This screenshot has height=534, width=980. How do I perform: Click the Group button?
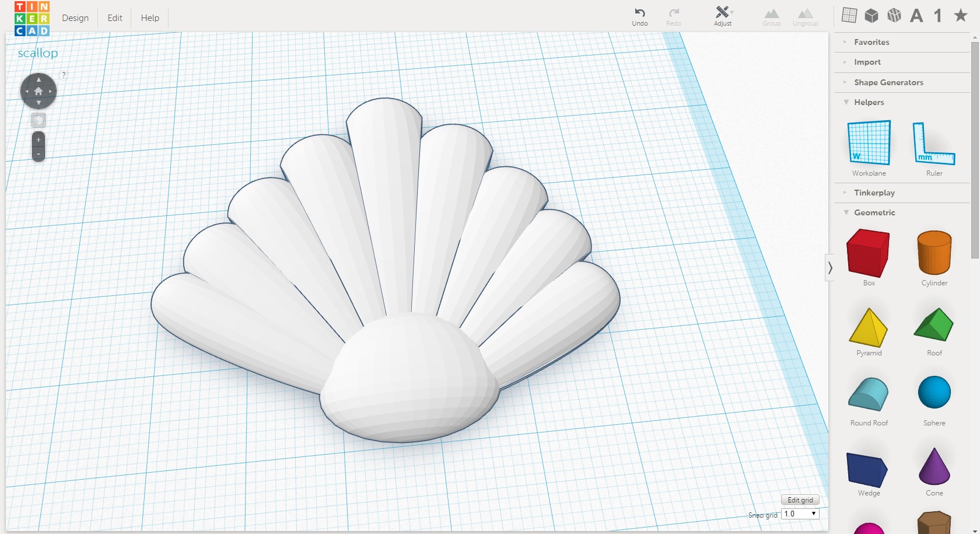(x=772, y=16)
